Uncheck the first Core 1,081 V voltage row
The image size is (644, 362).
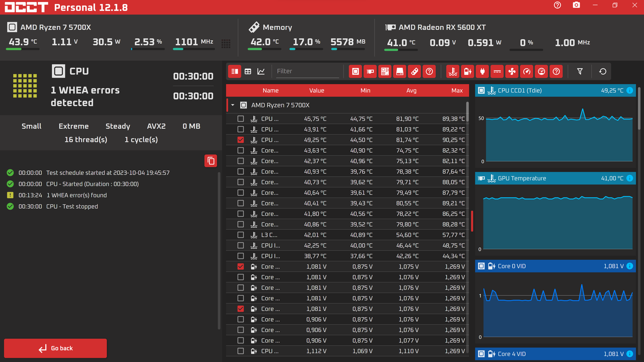(240, 266)
